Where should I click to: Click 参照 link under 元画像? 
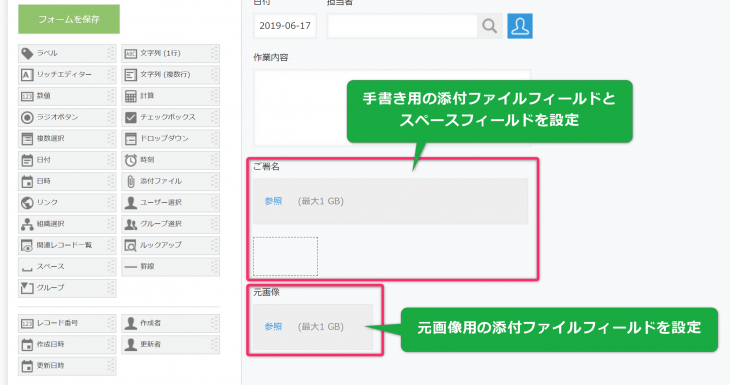coord(274,327)
